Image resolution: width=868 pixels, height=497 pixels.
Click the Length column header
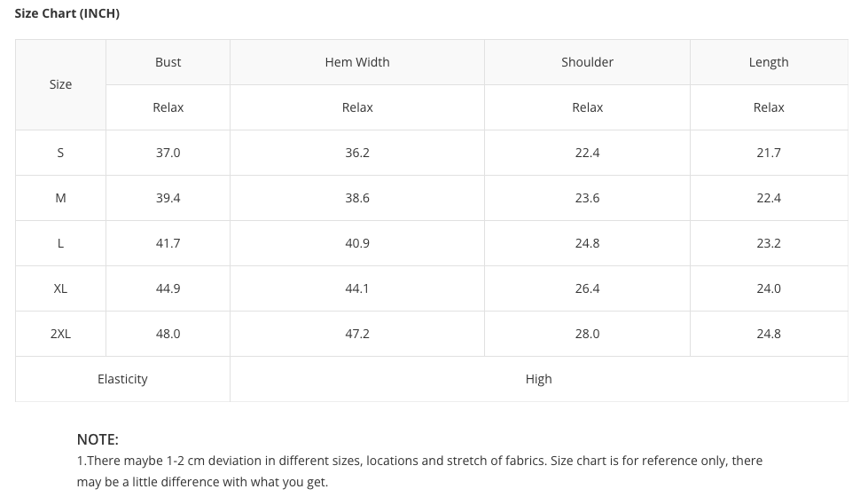[x=769, y=62]
